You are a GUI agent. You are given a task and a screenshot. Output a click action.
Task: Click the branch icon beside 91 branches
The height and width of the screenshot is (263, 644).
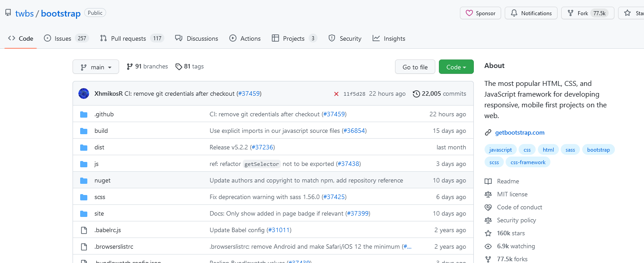(130, 67)
